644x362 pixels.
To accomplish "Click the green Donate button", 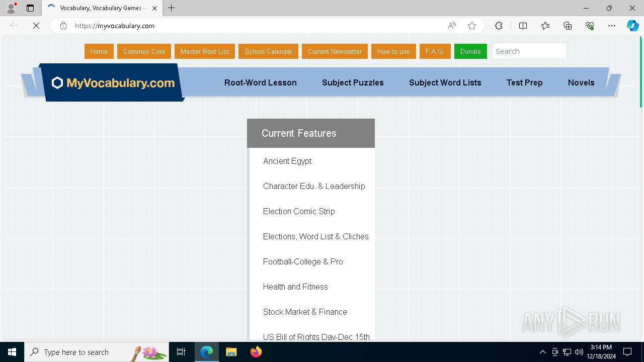I will [x=470, y=51].
